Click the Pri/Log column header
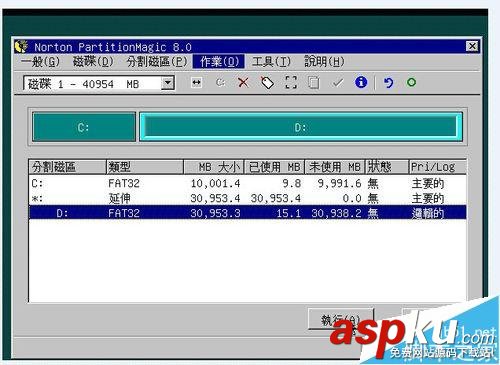 (437, 167)
